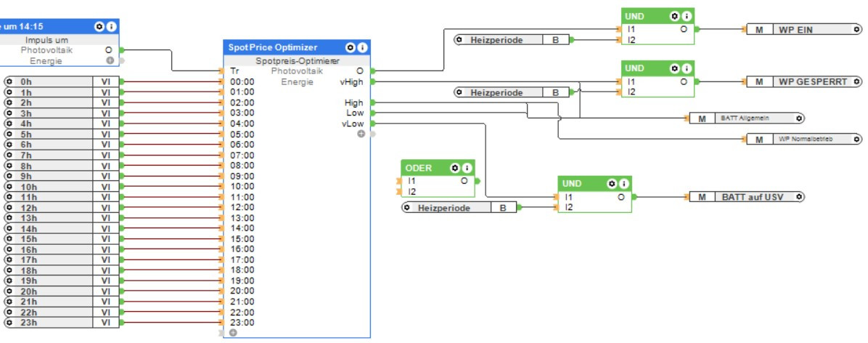This screenshot has width=868, height=343.
Task: Select the 21h virtual input
Action: [61, 302]
